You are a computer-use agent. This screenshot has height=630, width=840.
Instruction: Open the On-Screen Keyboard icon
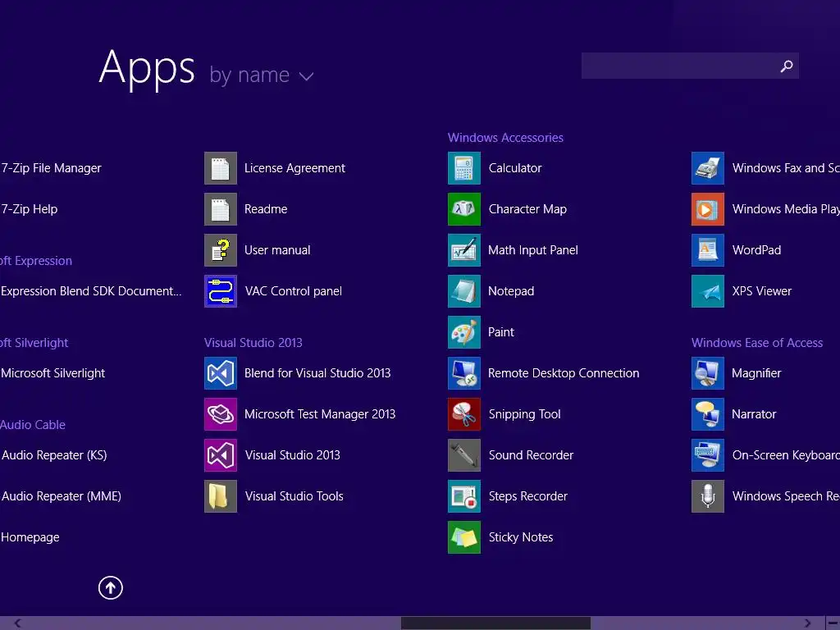[x=708, y=454]
